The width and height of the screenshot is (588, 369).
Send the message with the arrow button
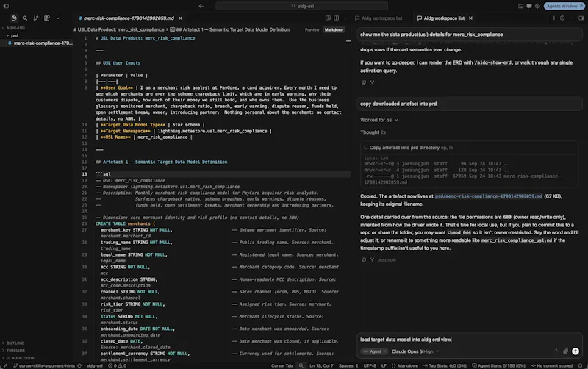(576, 351)
